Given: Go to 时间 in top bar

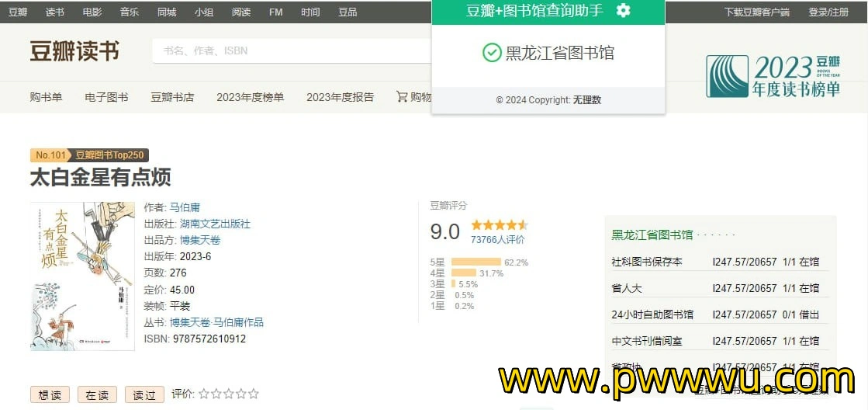Looking at the screenshot, I should point(310,12).
